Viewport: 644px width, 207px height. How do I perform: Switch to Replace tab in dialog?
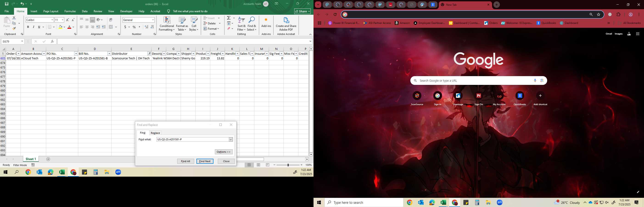coord(155,133)
